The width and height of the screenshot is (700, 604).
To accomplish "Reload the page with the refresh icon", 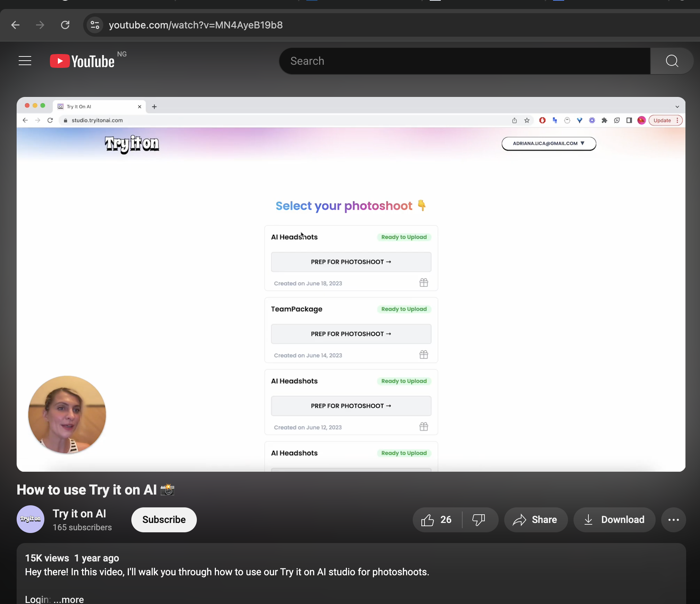I will (65, 25).
